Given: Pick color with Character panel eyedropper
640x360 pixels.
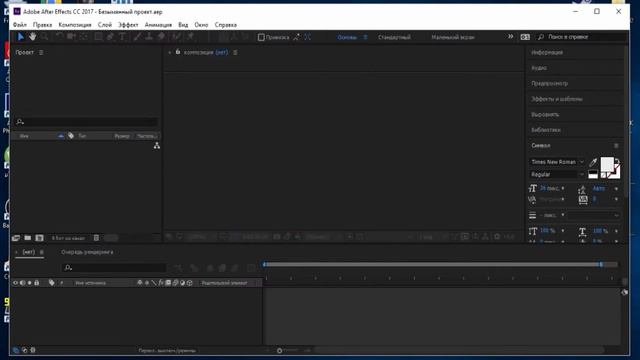Looking at the screenshot, I should (593, 162).
